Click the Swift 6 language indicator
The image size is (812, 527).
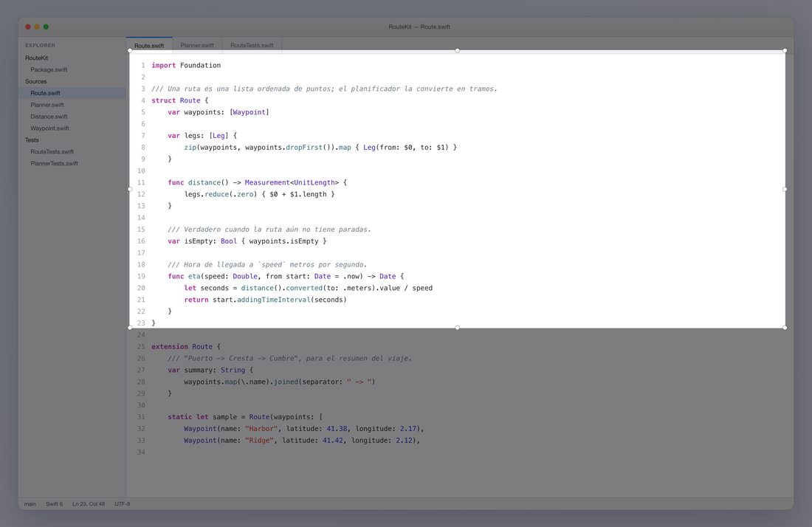click(x=54, y=503)
